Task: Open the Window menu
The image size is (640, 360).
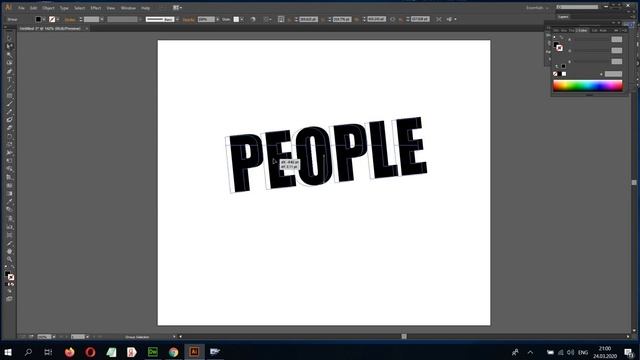Action: pos(128,8)
